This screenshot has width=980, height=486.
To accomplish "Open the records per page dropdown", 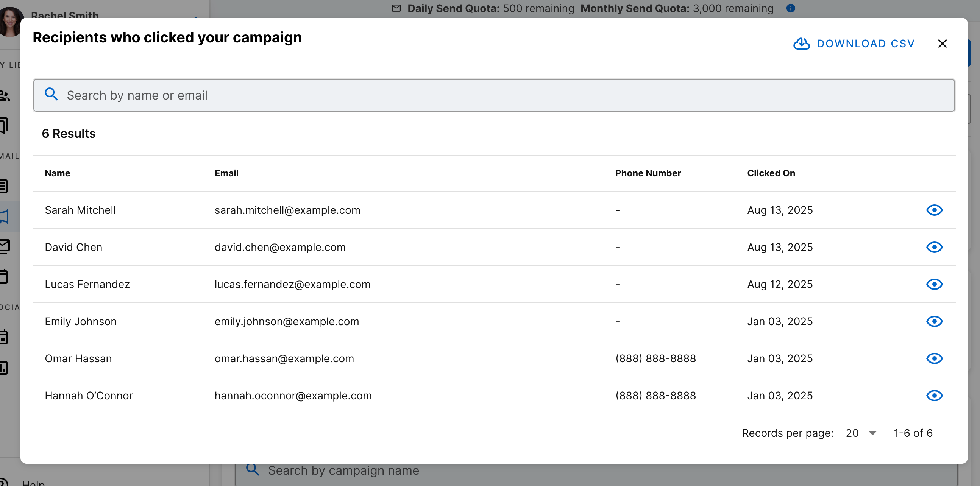I will [x=861, y=433].
